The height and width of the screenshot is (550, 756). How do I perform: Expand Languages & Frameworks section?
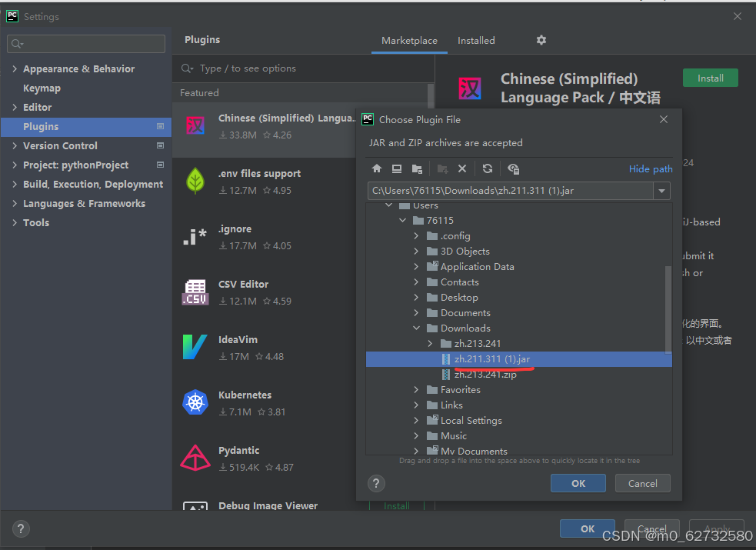coord(15,203)
